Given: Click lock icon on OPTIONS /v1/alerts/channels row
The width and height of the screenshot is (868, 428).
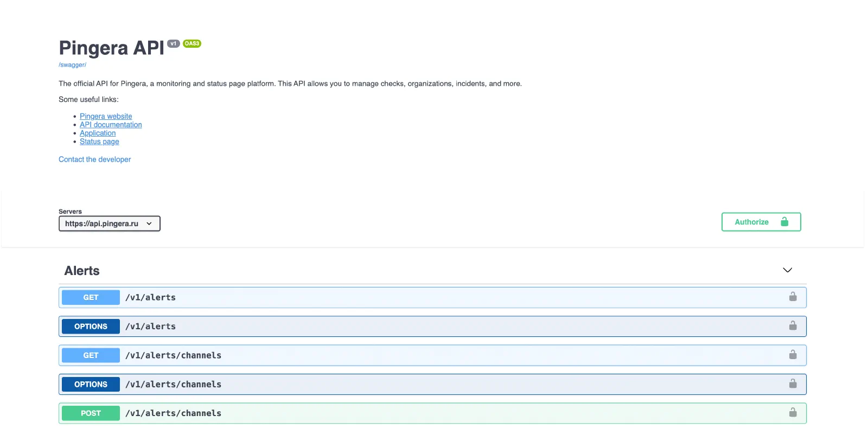Looking at the screenshot, I should (x=793, y=384).
